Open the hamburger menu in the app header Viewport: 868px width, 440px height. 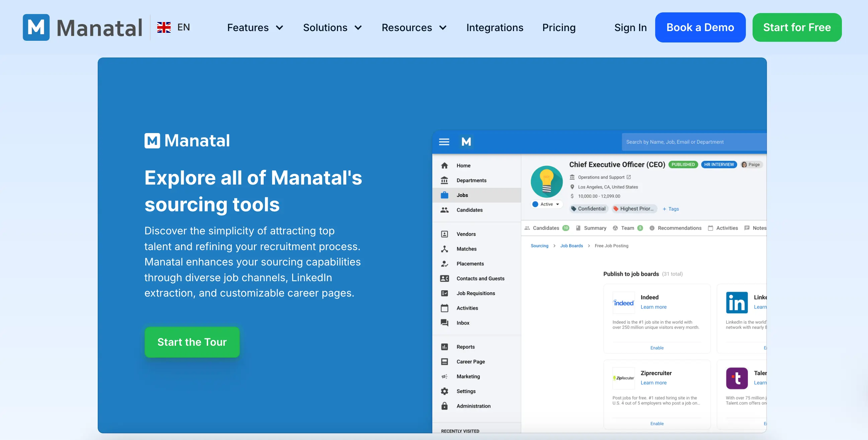pos(444,142)
